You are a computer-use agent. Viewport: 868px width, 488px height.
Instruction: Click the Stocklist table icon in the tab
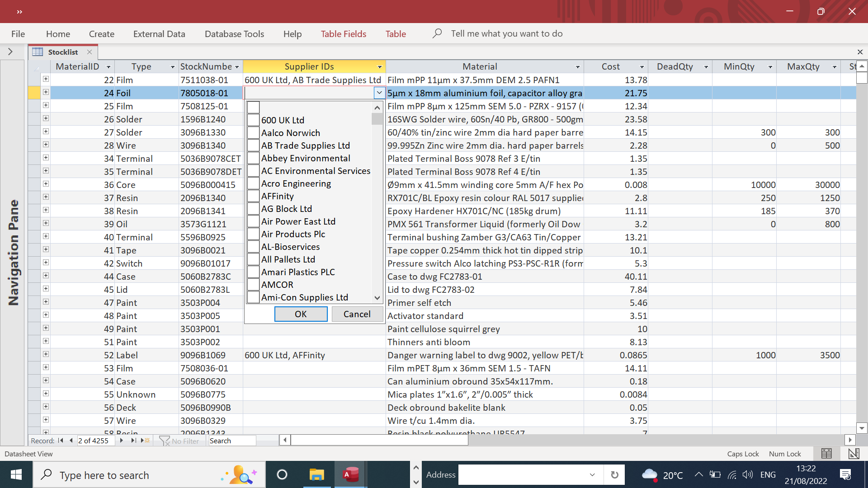38,52
